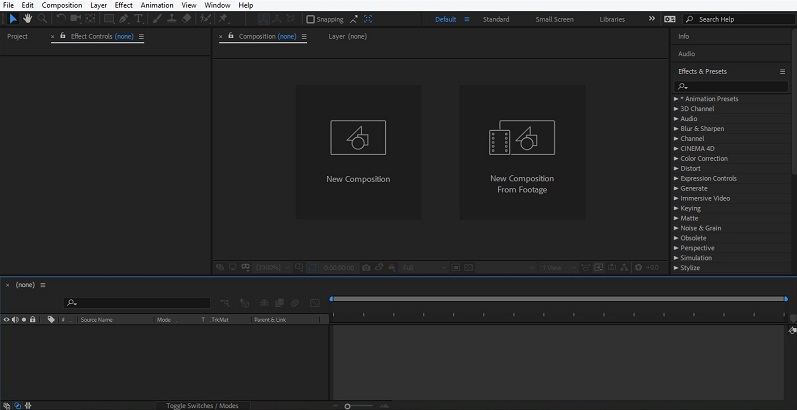The image size is (797, 410).
Task: Switch to the Small Screen workspace
Action: click(555, 19)
